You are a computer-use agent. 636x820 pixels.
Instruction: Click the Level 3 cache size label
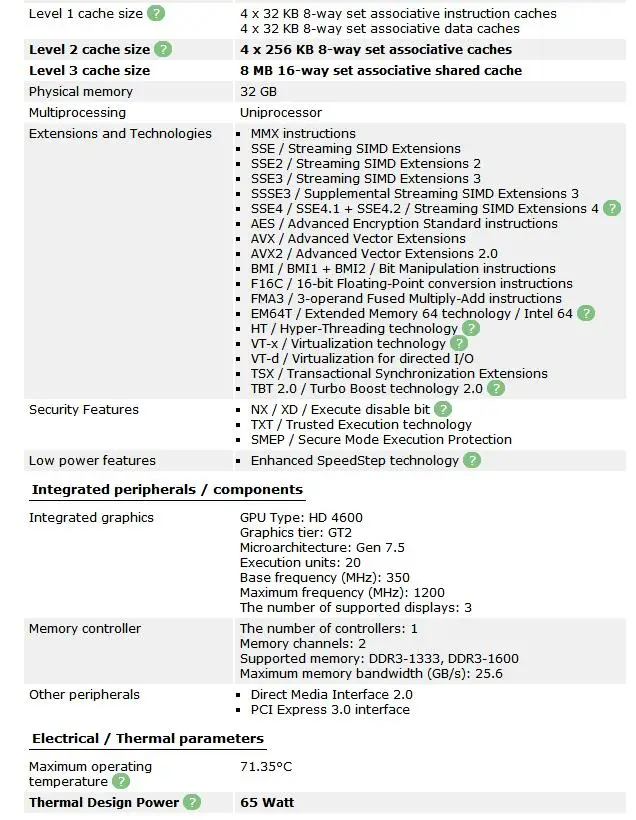point(89,71)
